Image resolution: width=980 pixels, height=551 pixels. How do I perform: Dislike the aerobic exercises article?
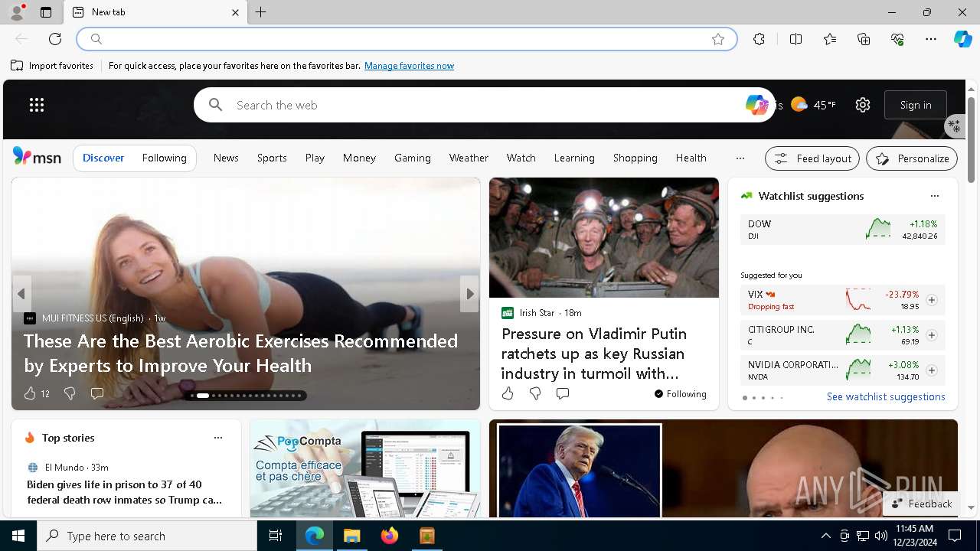[x=70, y=393]
